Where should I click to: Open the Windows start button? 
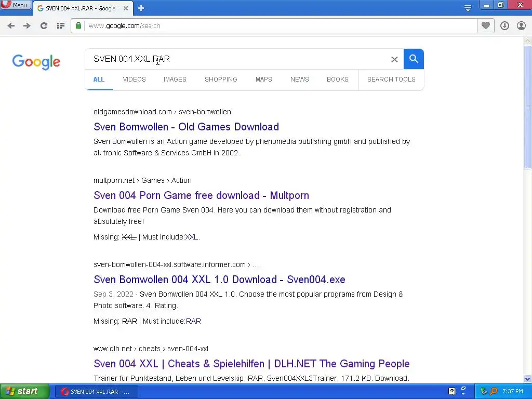click(24, 392)
